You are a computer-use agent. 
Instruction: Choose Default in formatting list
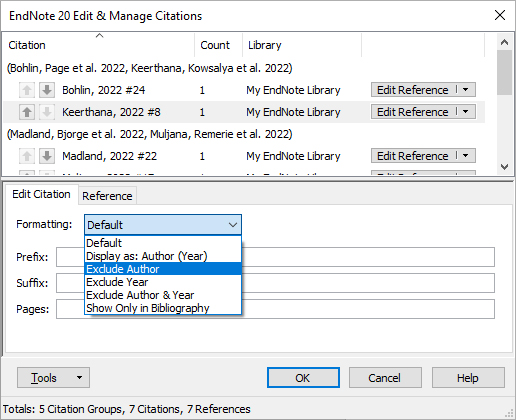pos(163,243)
